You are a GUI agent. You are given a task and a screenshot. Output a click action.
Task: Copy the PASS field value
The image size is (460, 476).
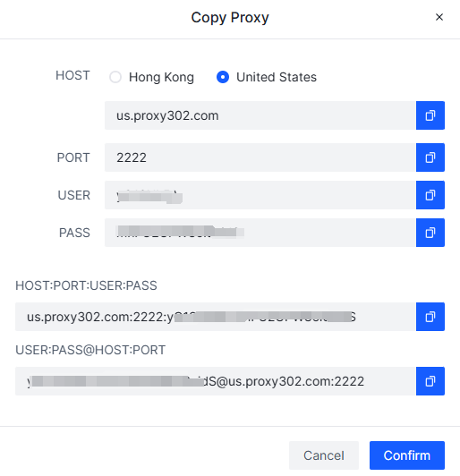pyautogui.click(x=430, y=233)
